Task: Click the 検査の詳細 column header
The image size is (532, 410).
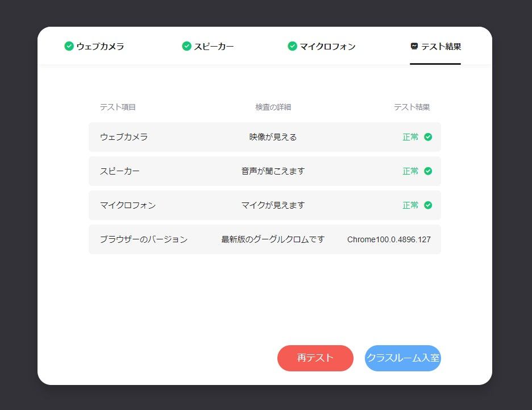Action: (273, 107)
